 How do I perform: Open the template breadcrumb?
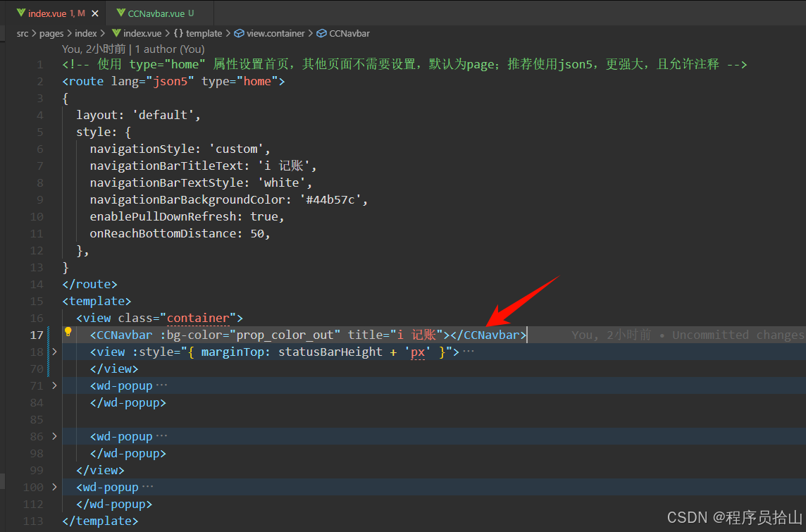point(204,33)
